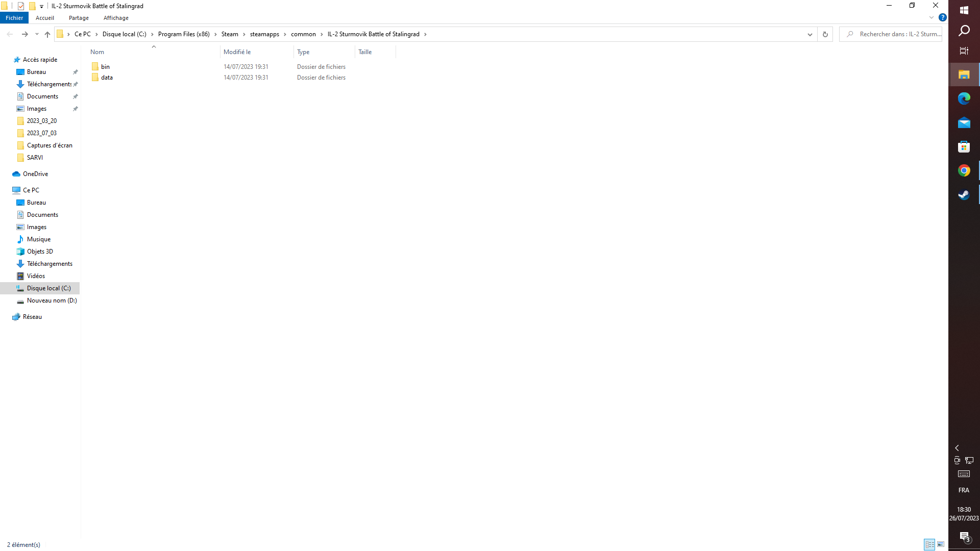980x551 pixels.
Task: Go back to previous folder
Action: [10, 34]
